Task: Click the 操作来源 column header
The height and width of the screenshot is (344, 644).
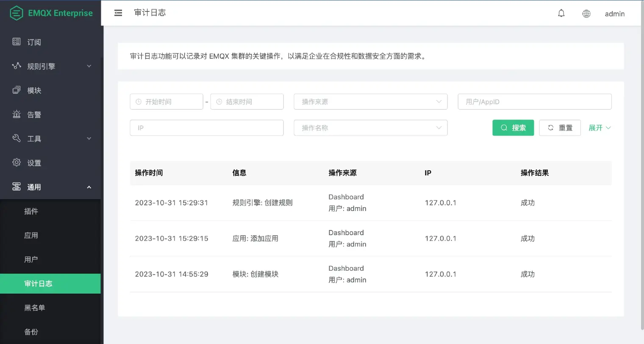Action: pyautogui.click(x=342, y=173)
